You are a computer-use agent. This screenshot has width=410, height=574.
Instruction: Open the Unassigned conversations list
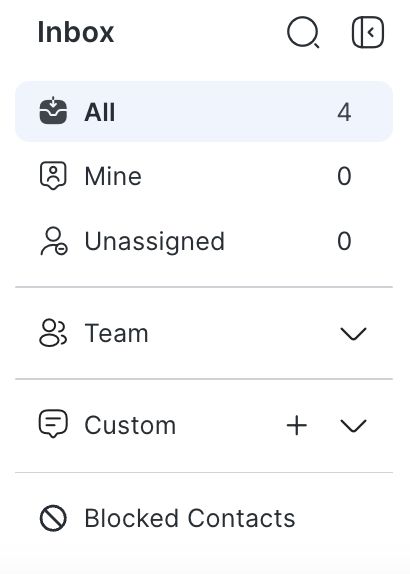[204, 241]
